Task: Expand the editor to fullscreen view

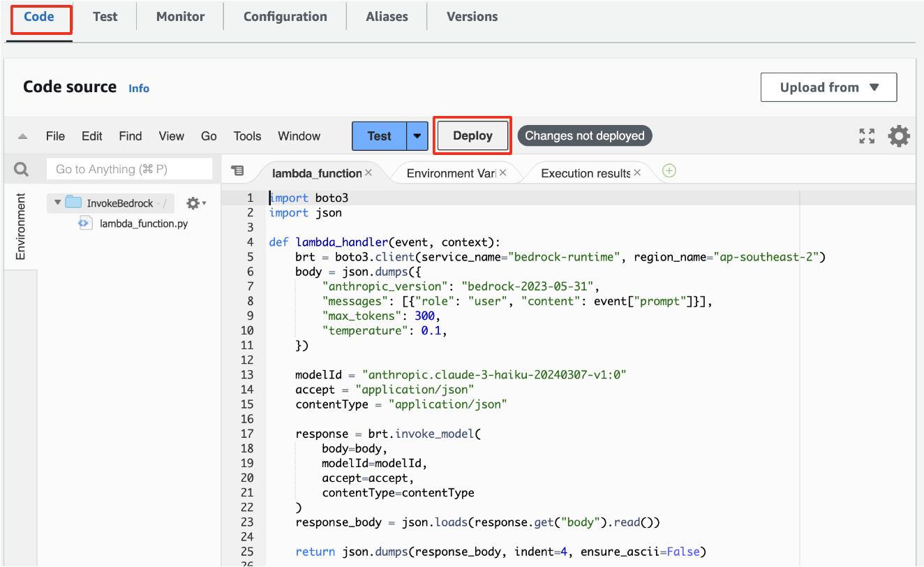Action: pos(867,135)
